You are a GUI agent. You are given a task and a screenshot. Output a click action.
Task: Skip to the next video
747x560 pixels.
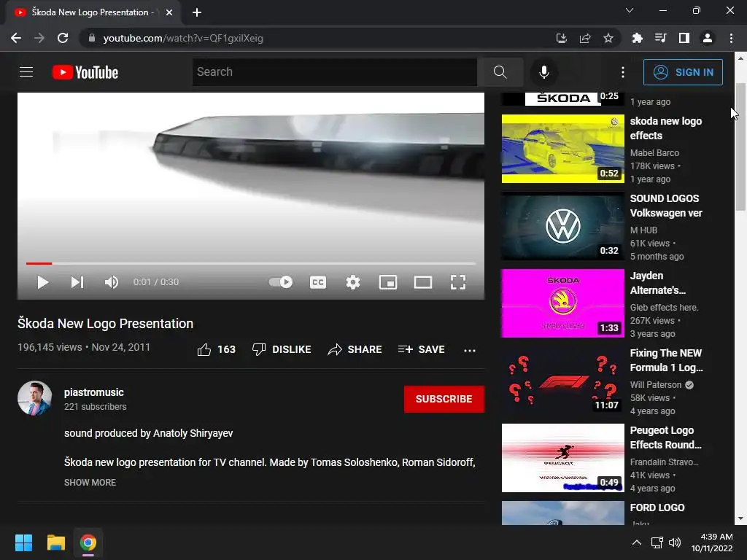[x=77, y=282]
